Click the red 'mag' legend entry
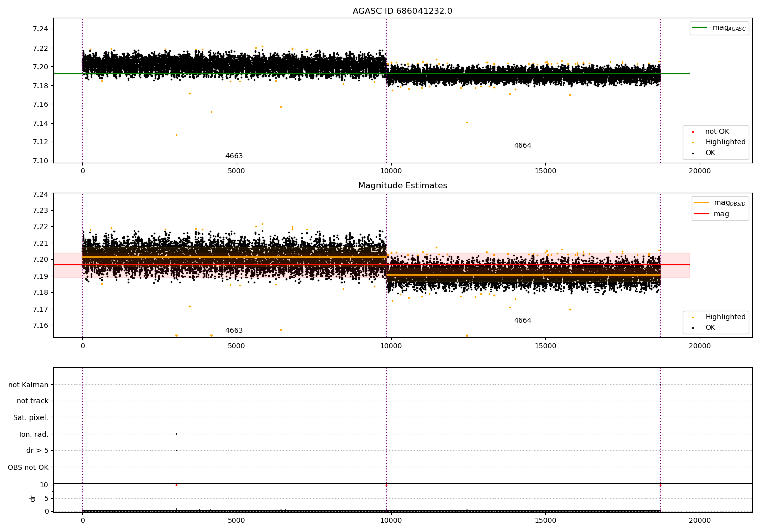Image resolution: width=760 pixels, height=532 pixels. pos(712,214)
